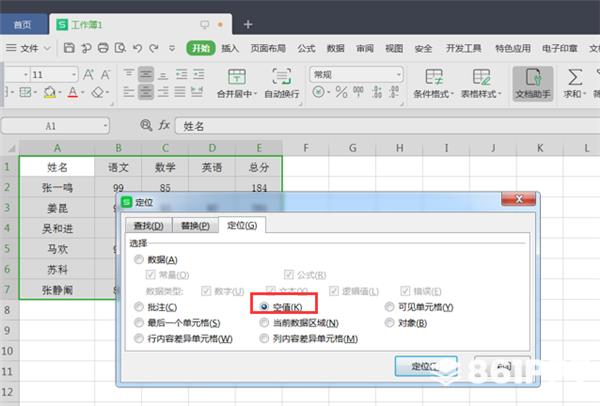Select the 列内容差异单元格(M) radio option
Screen dimensions: 600x406
(264, 339)
